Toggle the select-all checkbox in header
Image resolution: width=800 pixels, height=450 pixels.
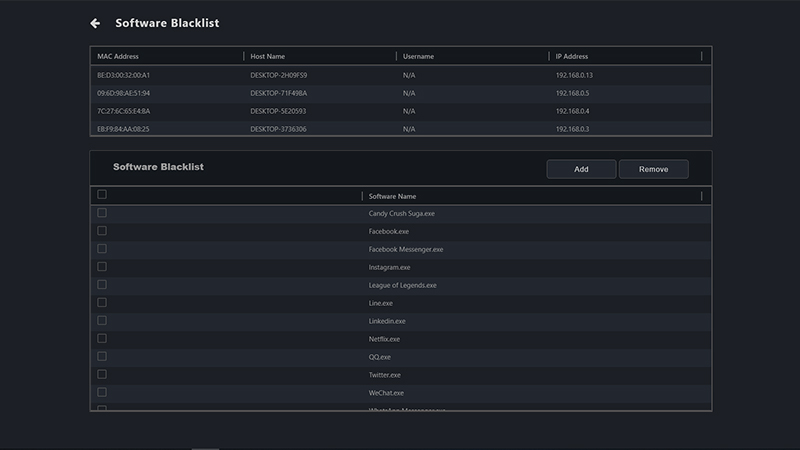tap(102, 195)
